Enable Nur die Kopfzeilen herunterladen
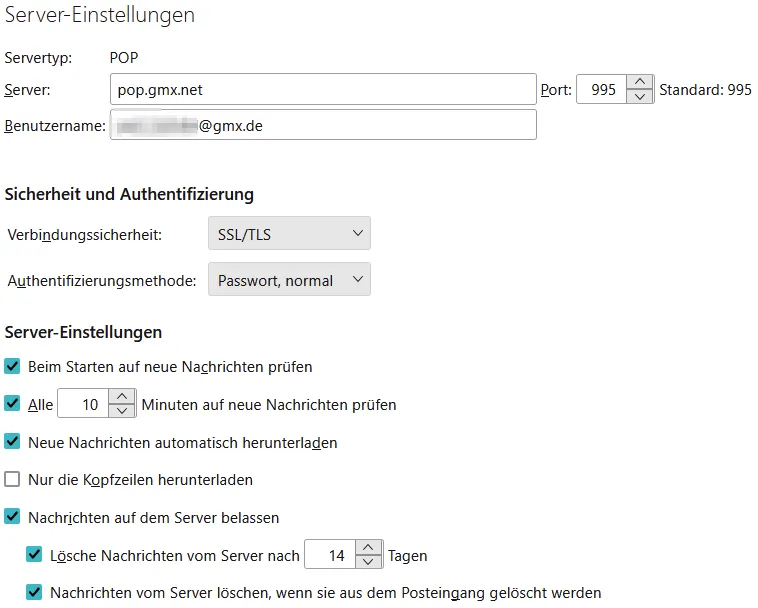Viewport: 758px width, 608px height. [12, 479]
